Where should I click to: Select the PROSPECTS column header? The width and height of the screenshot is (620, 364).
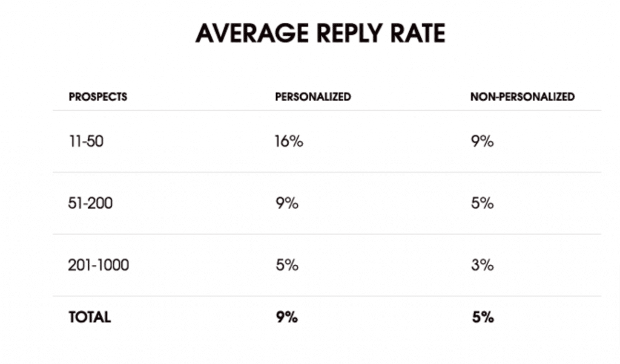[98, 97]
